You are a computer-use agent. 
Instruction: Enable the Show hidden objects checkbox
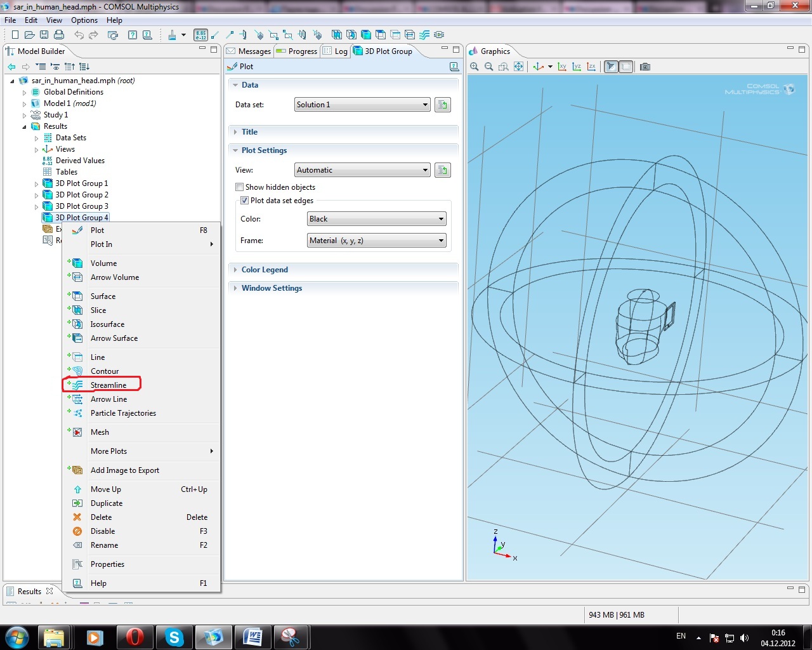point(240,187)
